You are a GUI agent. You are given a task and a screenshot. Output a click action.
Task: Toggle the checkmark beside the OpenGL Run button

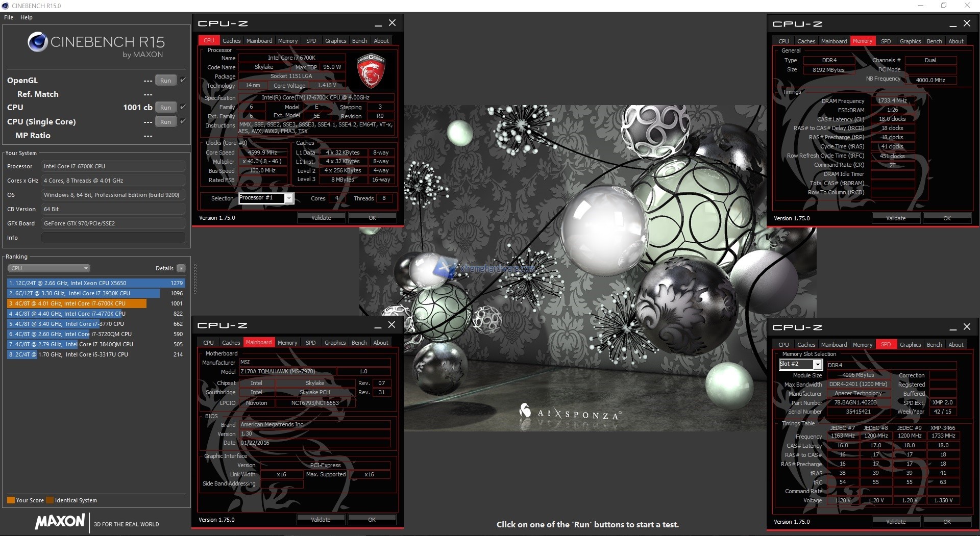182,80
